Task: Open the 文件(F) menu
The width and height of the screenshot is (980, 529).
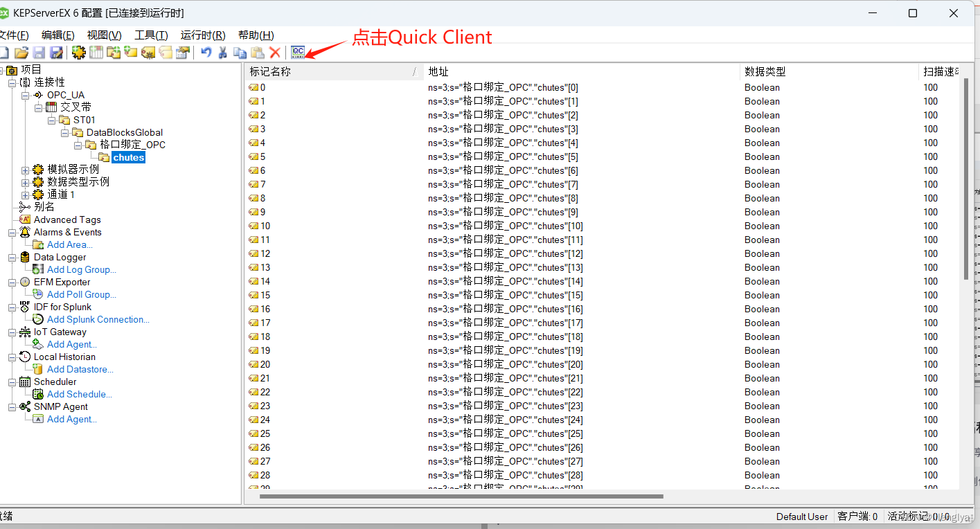Action: click(x=12, y=35)
